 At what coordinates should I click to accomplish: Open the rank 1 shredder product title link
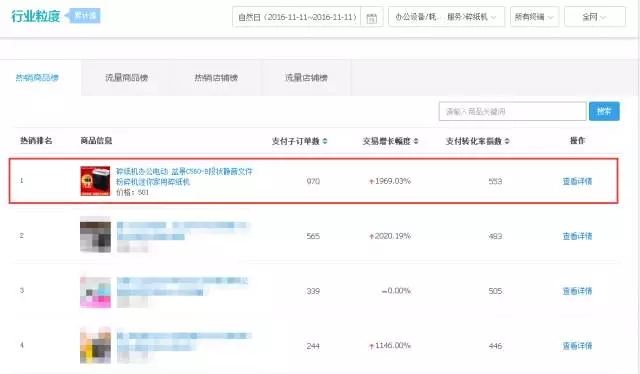pyautogui.click(x=184, y=176)
